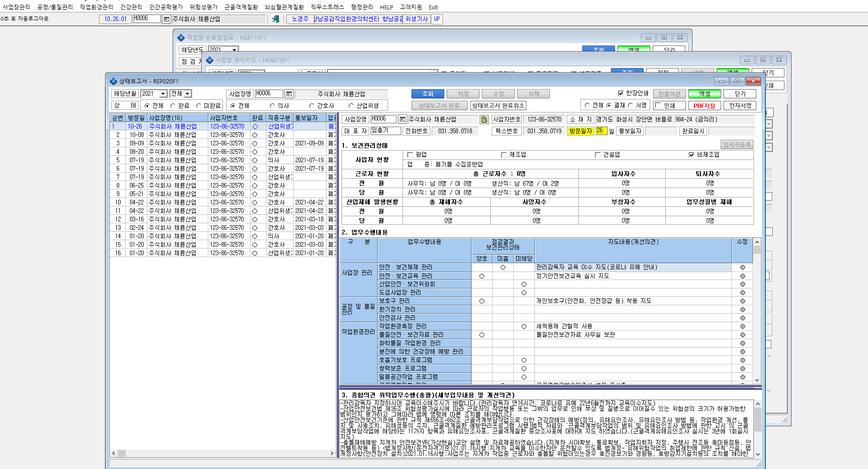Click the PDF저장 button
This screenshot has width=868, height=469.
click(x=704, y=106)
